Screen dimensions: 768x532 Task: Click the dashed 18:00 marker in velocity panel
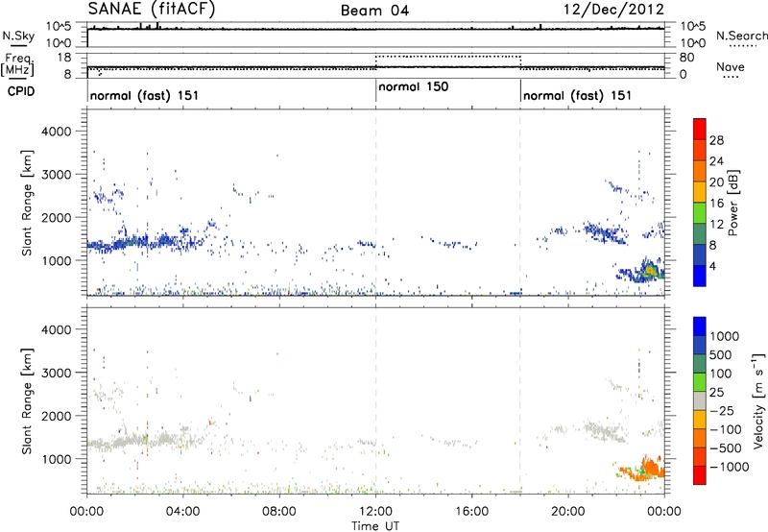(x=520, y=400)
